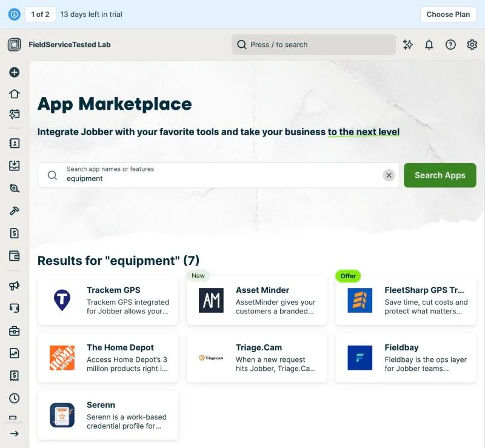Screen dimensions: 485x448
Task: Click the app search input field
Action: pyautogui.click(x=218, y=175)
